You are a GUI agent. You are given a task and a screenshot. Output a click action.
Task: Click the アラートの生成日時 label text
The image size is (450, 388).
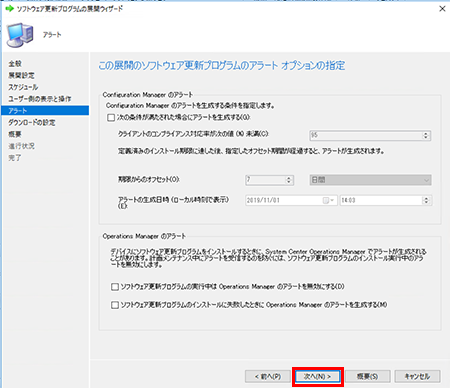[173, 202]
